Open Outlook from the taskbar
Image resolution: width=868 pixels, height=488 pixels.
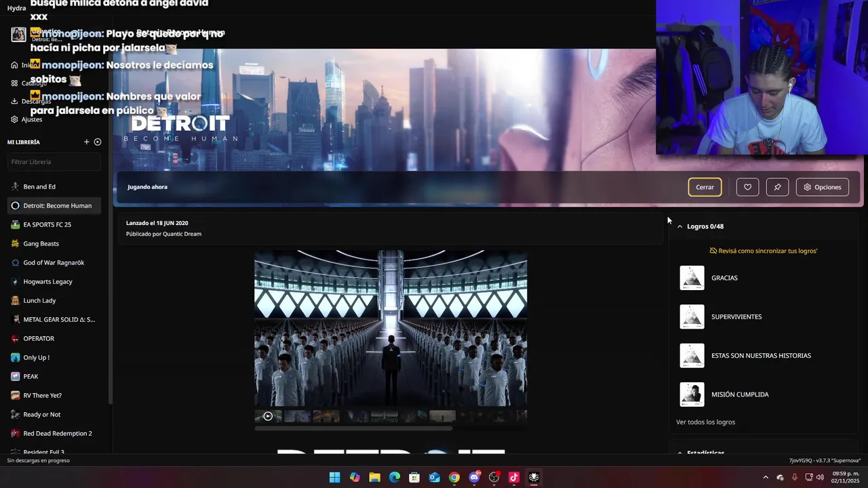coord(435,477)
